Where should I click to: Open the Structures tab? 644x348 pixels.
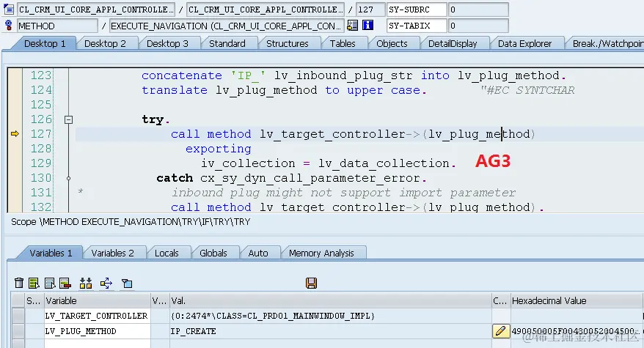click(x=287, y=43)
